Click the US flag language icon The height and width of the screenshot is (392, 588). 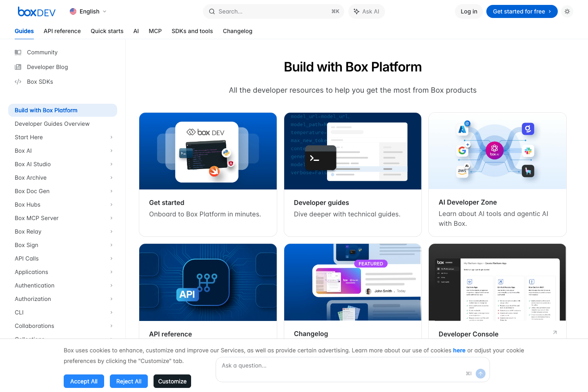(73, 11)
